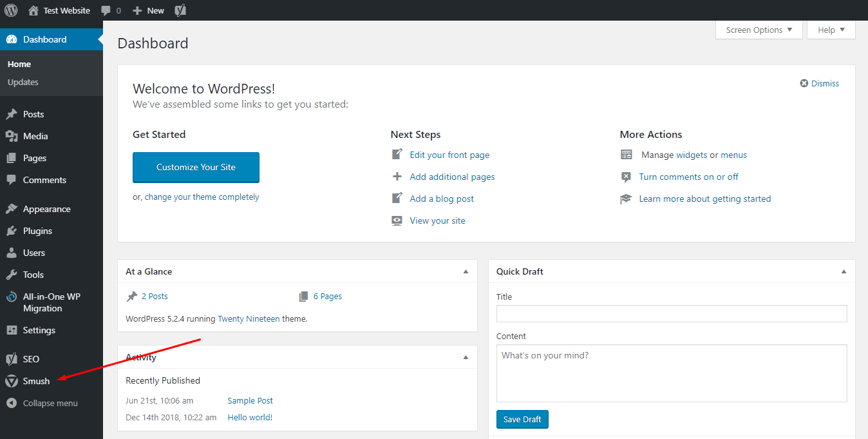Click the Dismiss link text in welcome panel

click(825, 83)
